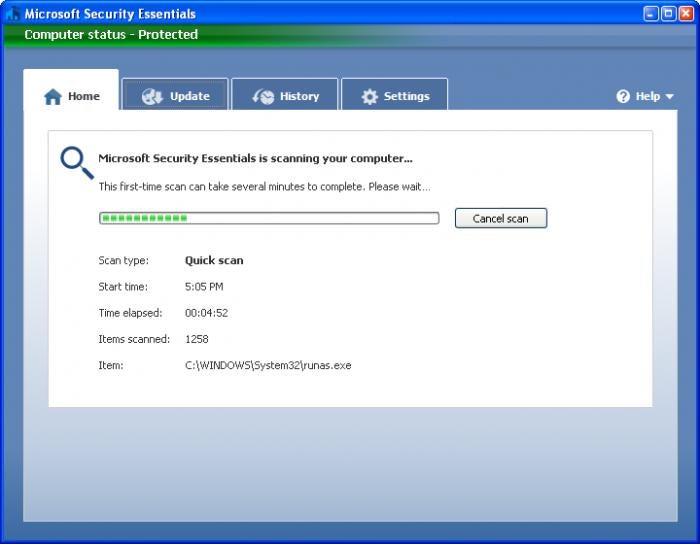Screen dimensions: 700x544
Task: Maximize the Security Essentials window
Action: [x=668, y=14]
